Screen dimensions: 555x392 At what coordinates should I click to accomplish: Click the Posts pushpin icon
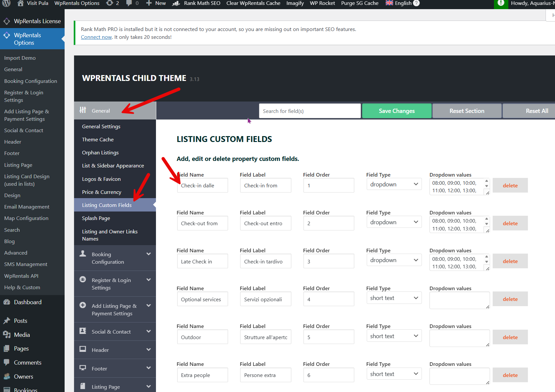[7, 321]
